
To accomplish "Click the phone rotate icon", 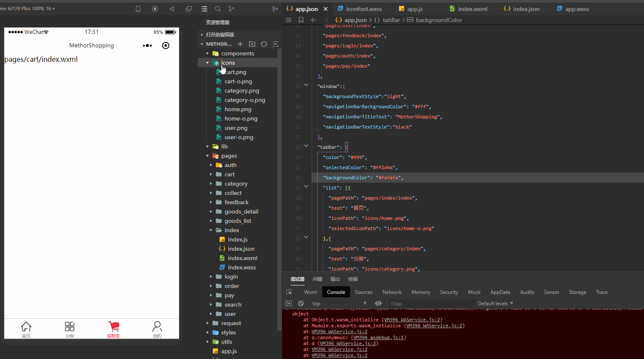I will pyautogui.click(x=138, y=8).
